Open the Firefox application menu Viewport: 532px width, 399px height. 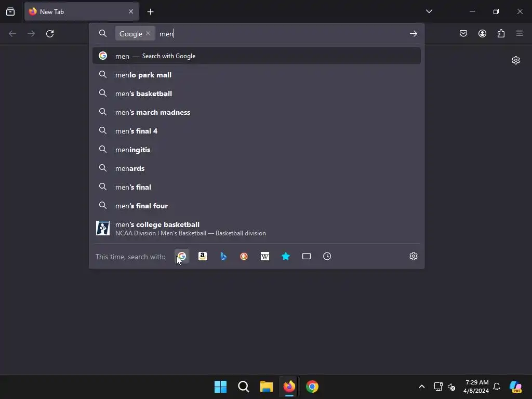click(520, 34)
